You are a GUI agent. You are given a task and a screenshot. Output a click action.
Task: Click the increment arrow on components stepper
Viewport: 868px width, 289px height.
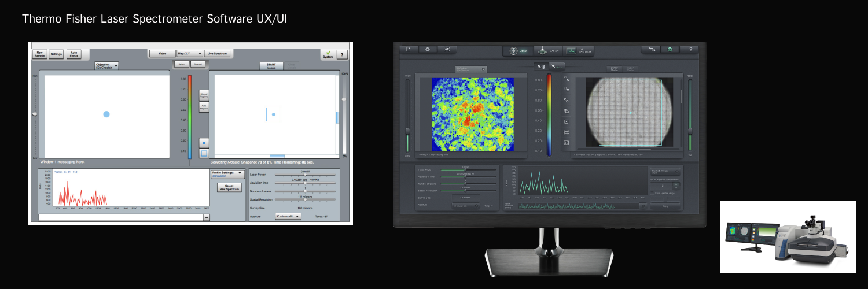677,184
